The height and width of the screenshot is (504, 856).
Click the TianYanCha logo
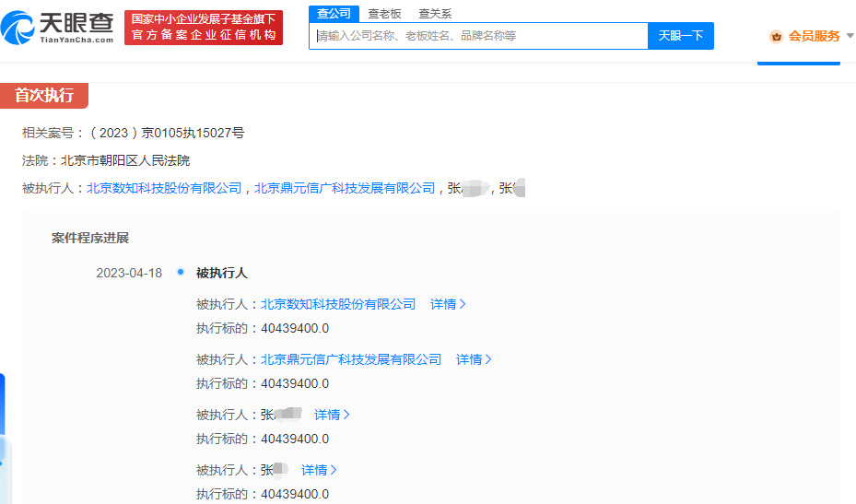57,28
